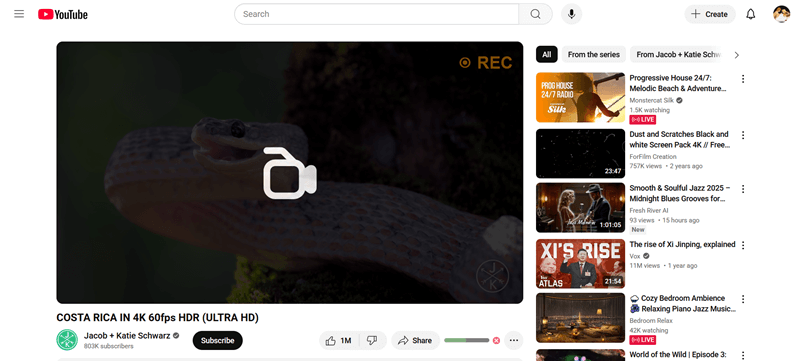
Task: Open Dust and Scratches video thumbnail
Action: coord(580,153)
